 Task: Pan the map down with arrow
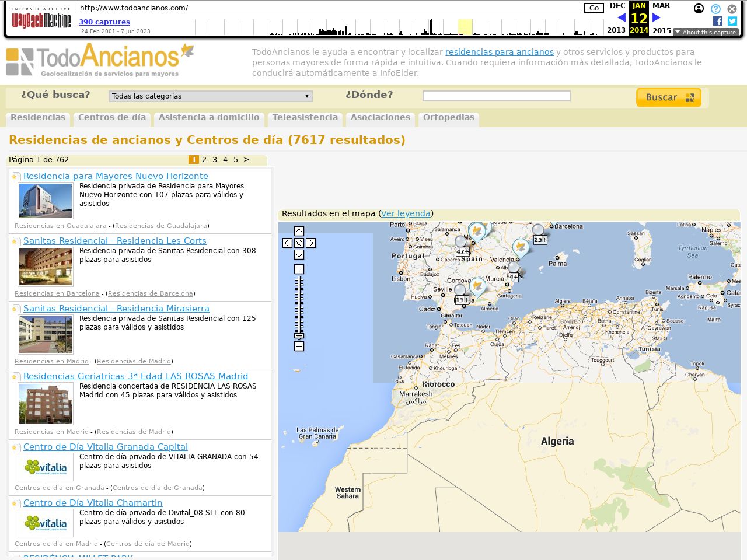pyautogui.click(x=299, y=254)
